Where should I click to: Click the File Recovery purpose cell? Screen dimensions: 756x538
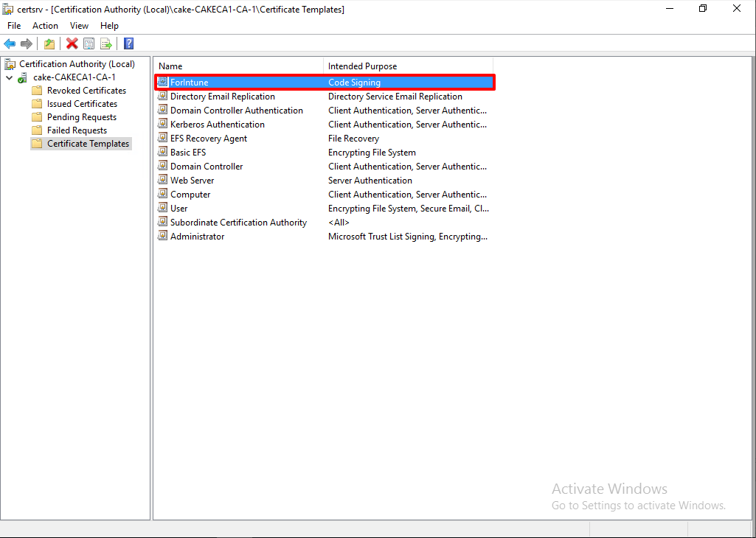coord(353,139)
